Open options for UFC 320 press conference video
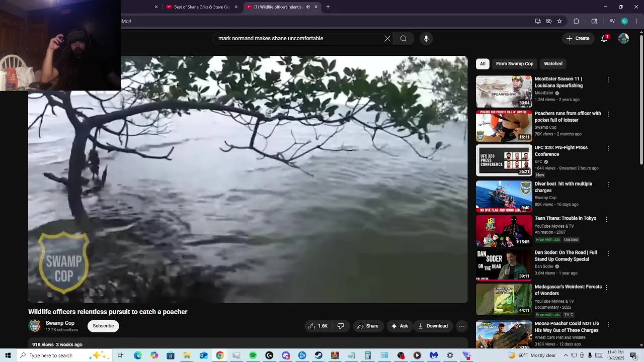 pyautogui.click(x=608, y=148)
